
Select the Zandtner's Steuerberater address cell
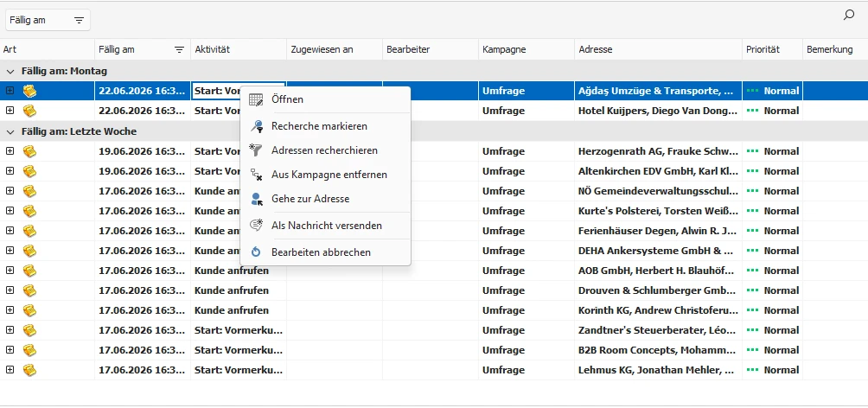tap(658, 330)
